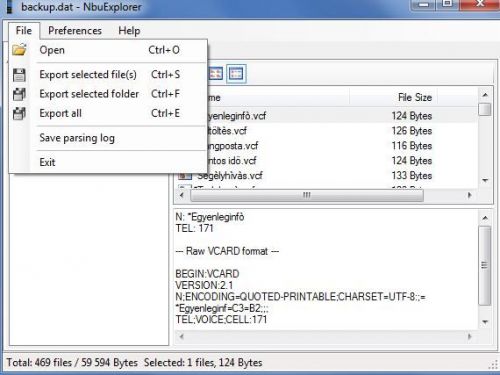
Task: Sort by File Size column header
Action: [x=393, y=97]
